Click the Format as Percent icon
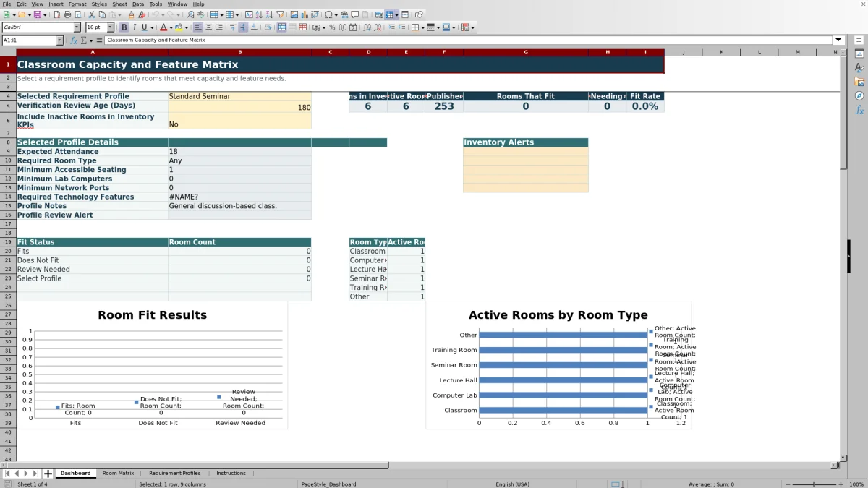The height and width of the screenshot is (488, 868). (x=332, y=27)
